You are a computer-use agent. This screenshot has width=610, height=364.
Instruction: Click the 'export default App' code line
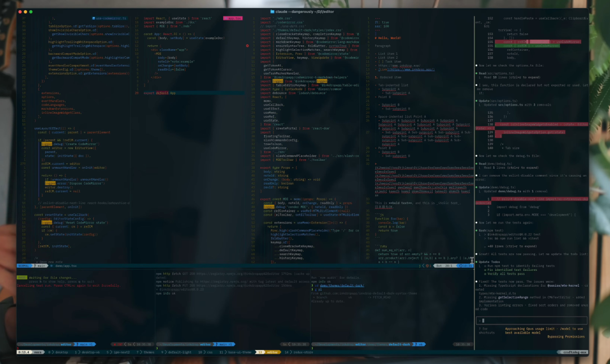(159, 93)
